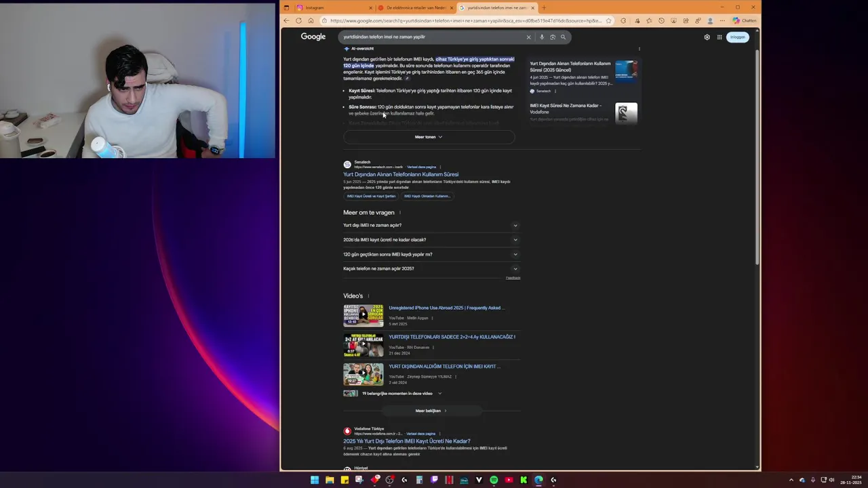View site information icon in address bar
The image size is (868, 488).
[324, 20]
